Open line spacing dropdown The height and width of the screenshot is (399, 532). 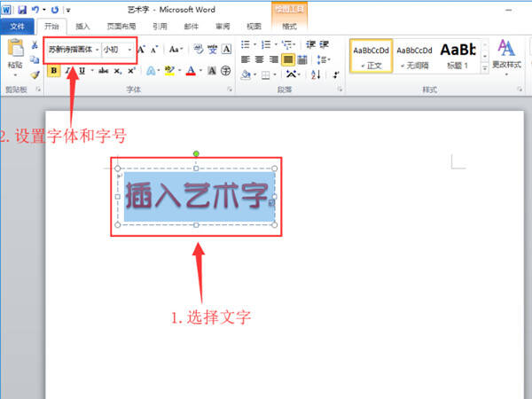pyautogui.click(x=324, y=59)
